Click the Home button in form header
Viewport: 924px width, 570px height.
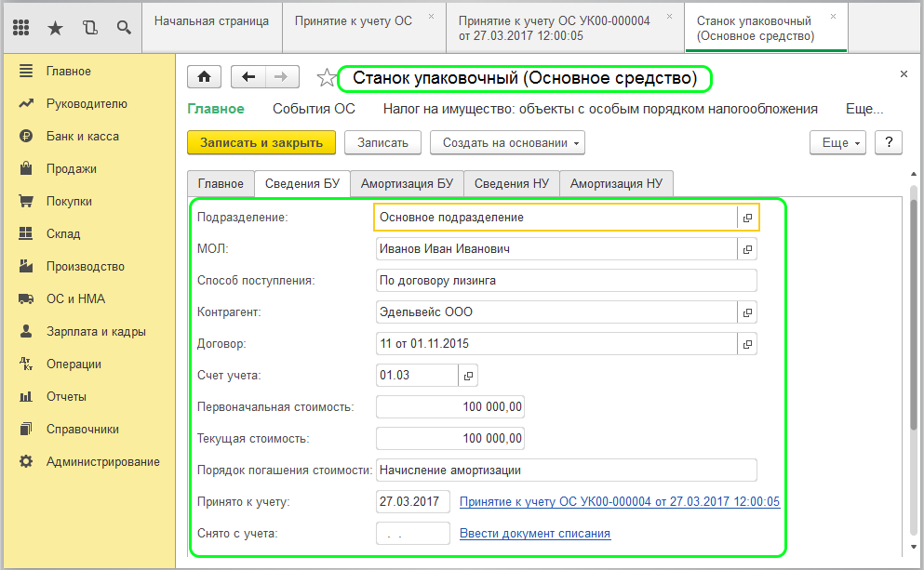[205, 78]
